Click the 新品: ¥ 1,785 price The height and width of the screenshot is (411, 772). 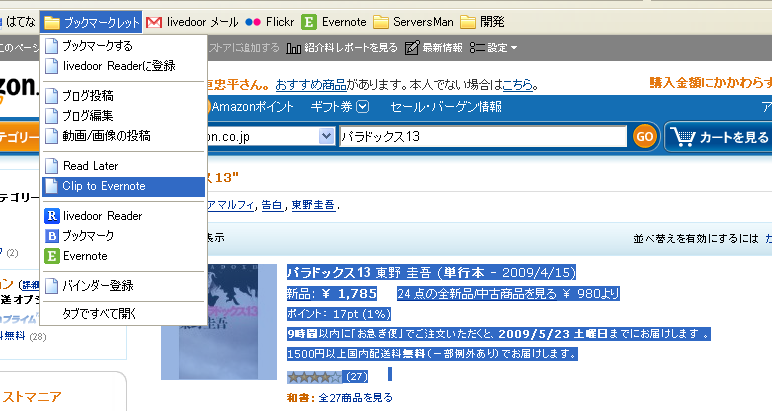(332, 294)
